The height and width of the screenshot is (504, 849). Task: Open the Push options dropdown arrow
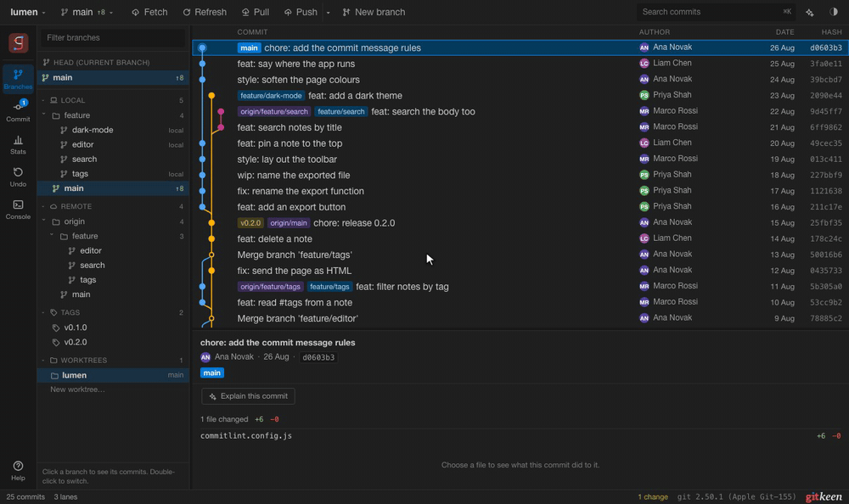pos(328,13)
